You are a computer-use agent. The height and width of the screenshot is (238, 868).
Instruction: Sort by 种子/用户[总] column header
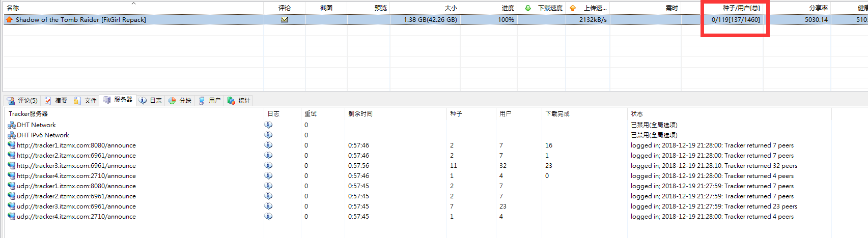point(741,8)
